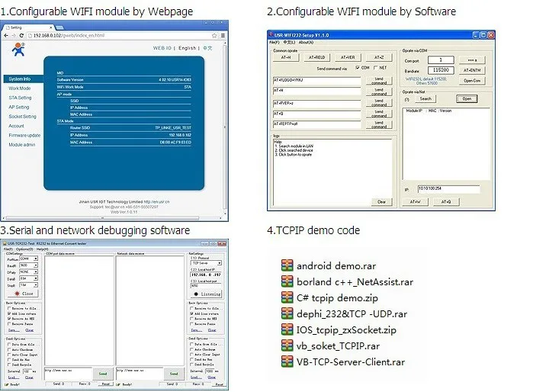533x392 pixels.
Task: Click the Baudrate 115200 input field
Action: 441,70
